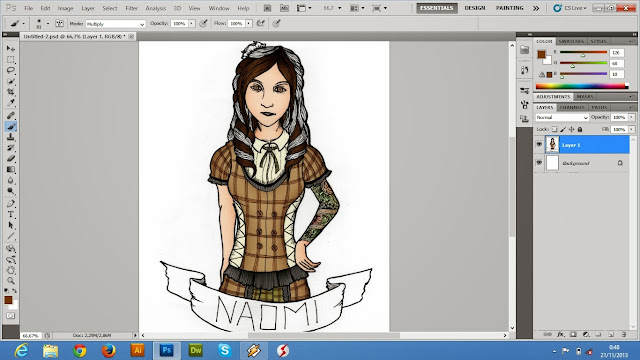
Task: Select the Eraser tool
Action: click(x=11, y=159)
